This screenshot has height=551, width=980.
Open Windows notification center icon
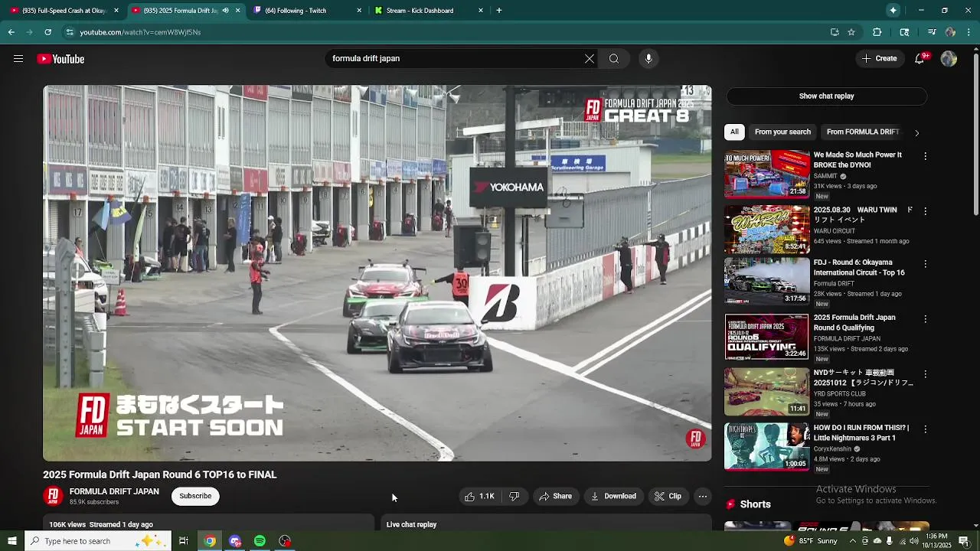click(964, 541)
